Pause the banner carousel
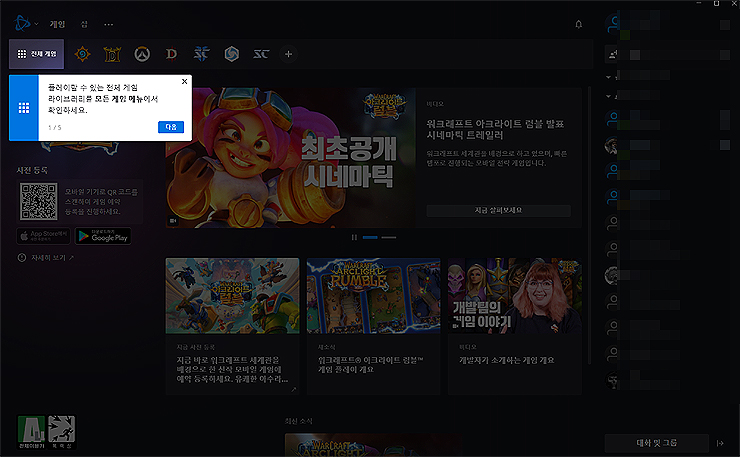 pos(354,237)
